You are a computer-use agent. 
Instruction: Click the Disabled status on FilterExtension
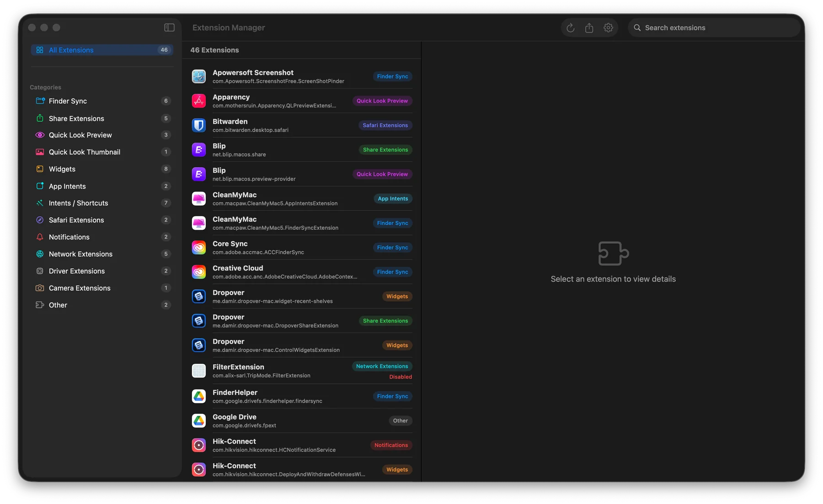click(x=401, y=377)
